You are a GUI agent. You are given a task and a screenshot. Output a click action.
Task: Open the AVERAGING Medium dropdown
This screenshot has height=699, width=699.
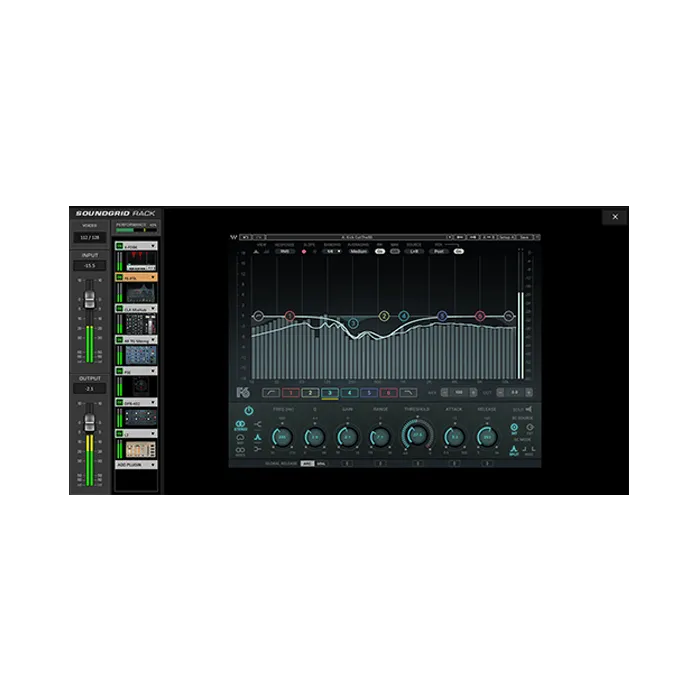coord(358,251)
